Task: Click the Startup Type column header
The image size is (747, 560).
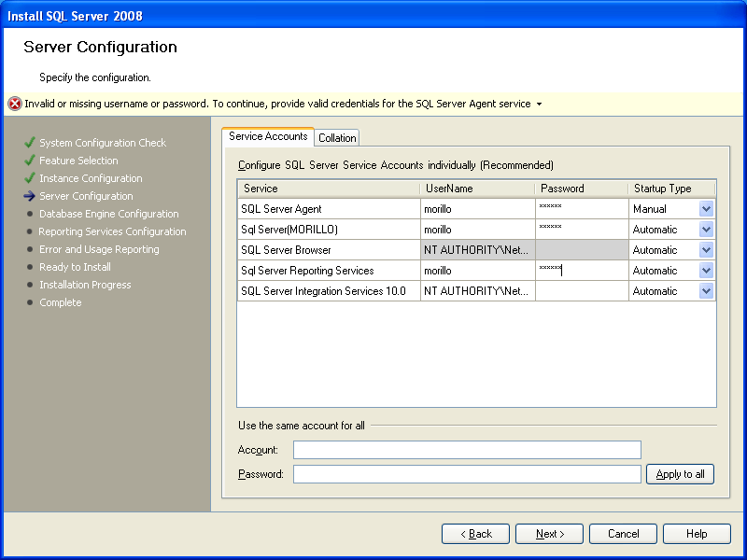Action: (x=671, y=189)
